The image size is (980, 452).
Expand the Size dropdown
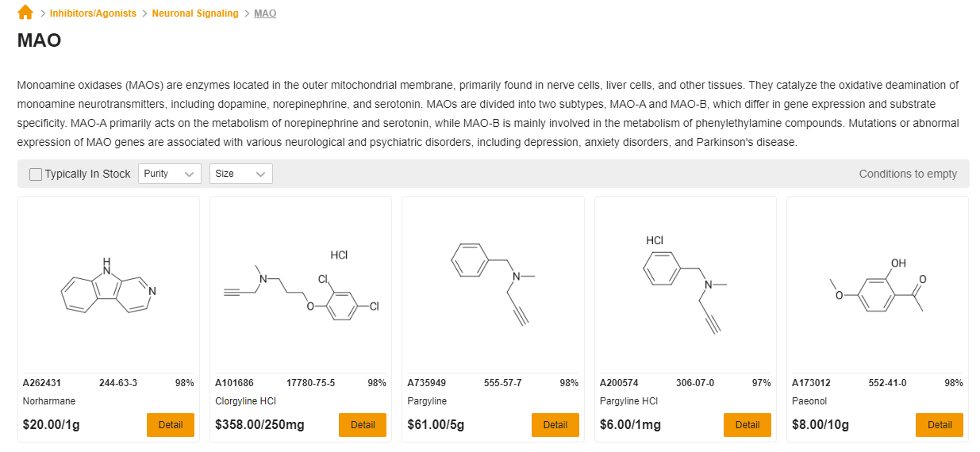241,174
